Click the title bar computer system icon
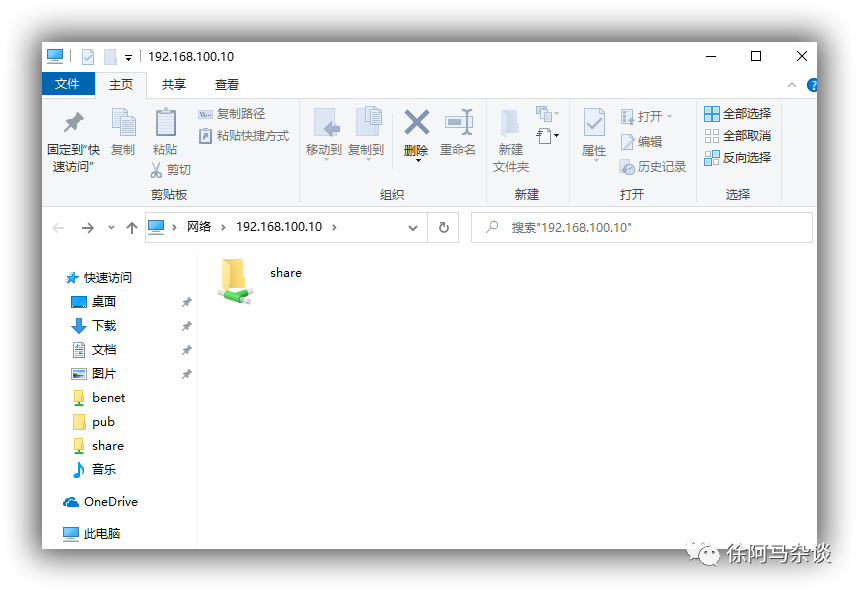Screen dimensions: 859x591 coord(55,56)
